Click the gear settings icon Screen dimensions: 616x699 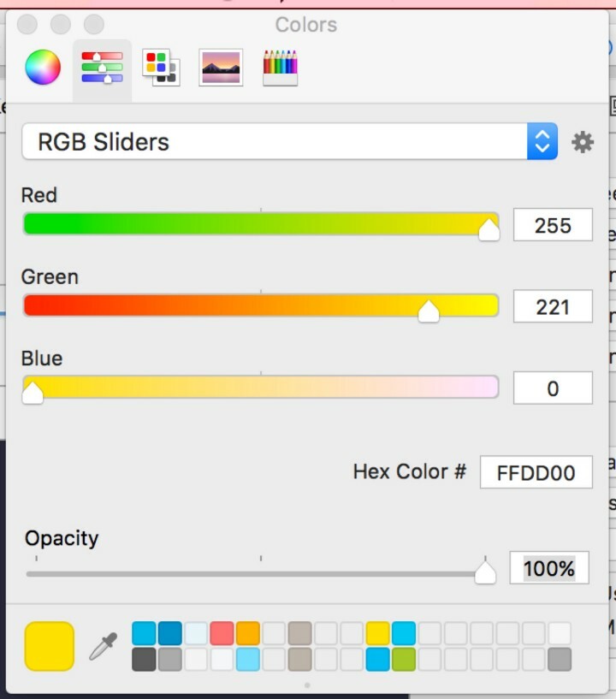[x=583, y=142]
